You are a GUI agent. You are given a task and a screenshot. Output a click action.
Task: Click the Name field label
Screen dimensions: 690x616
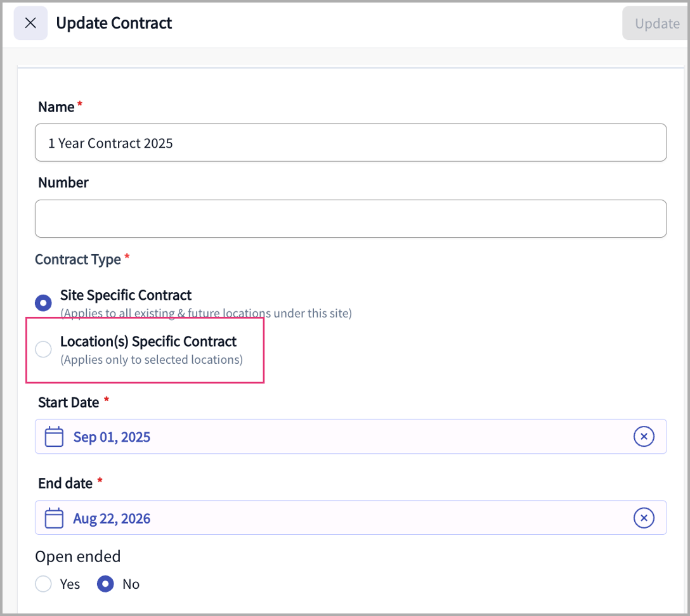(x=56, y=107)
